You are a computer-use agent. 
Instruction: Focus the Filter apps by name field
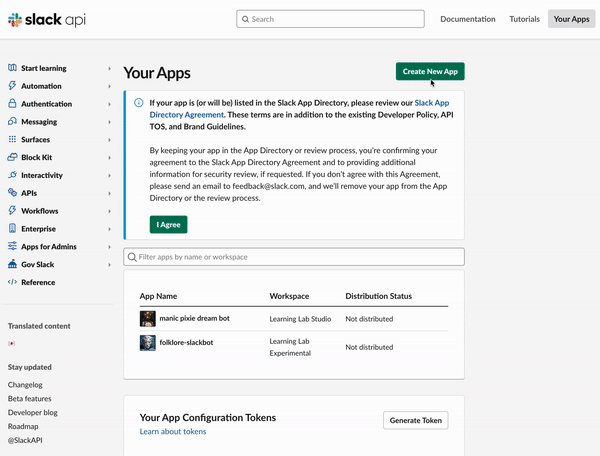click(293, 257)
